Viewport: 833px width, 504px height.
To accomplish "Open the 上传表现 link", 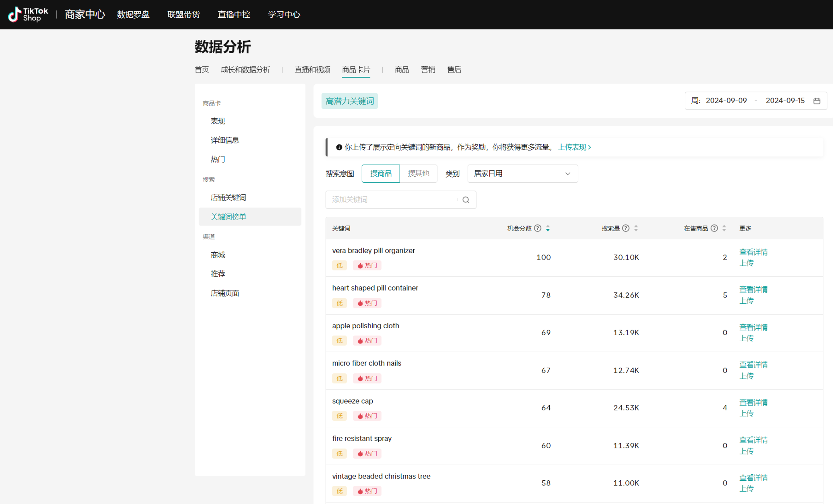I will [574, 147].
